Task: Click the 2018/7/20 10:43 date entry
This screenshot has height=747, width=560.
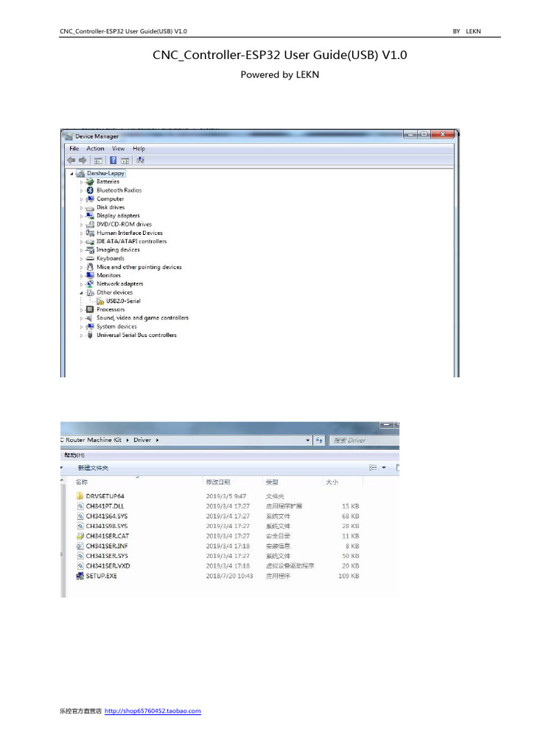Action: click(x=230, y=576)
